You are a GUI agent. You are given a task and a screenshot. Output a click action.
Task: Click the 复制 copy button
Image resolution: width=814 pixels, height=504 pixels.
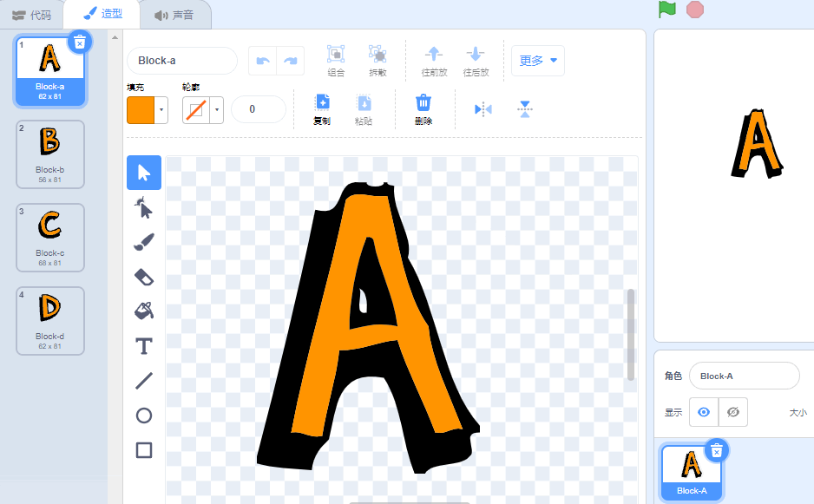pyautogui.click(x=322, y=109)
